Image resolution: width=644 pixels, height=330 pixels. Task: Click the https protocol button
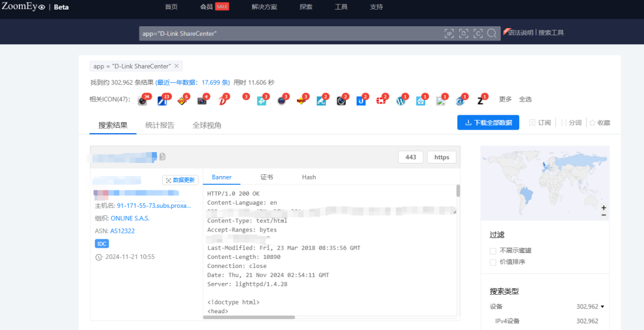coord(442,157)
